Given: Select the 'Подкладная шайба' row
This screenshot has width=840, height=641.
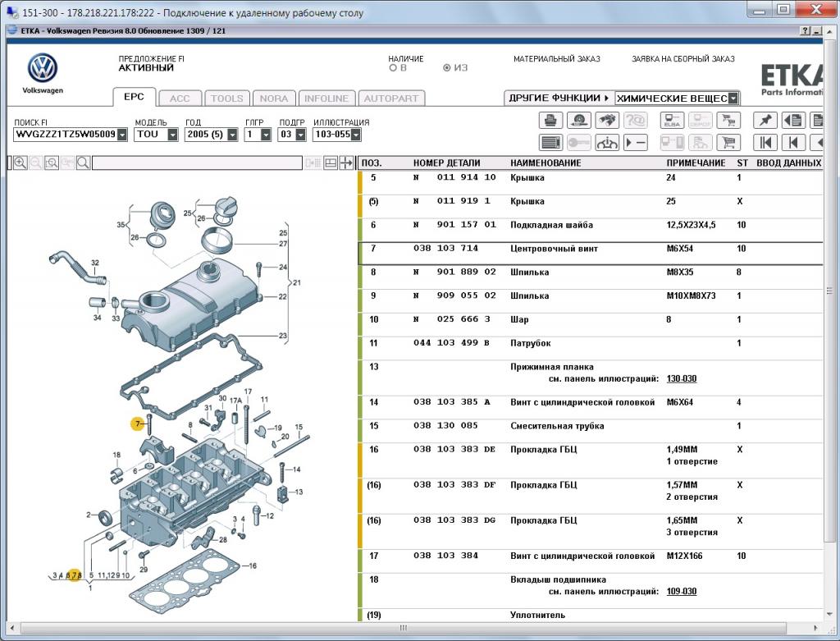Looking at the screenshot, I should tap(591, 230).
